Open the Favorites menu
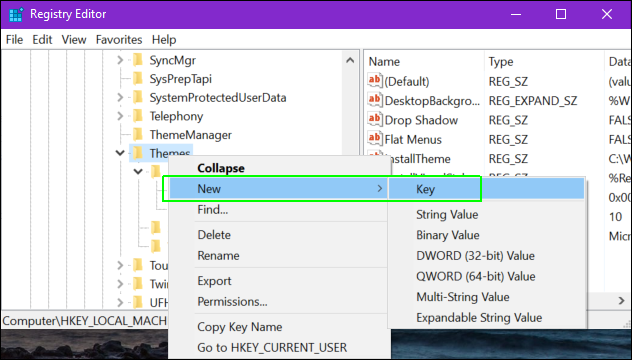This screenshot has height=360, width=632. click(x=119, y=40)
